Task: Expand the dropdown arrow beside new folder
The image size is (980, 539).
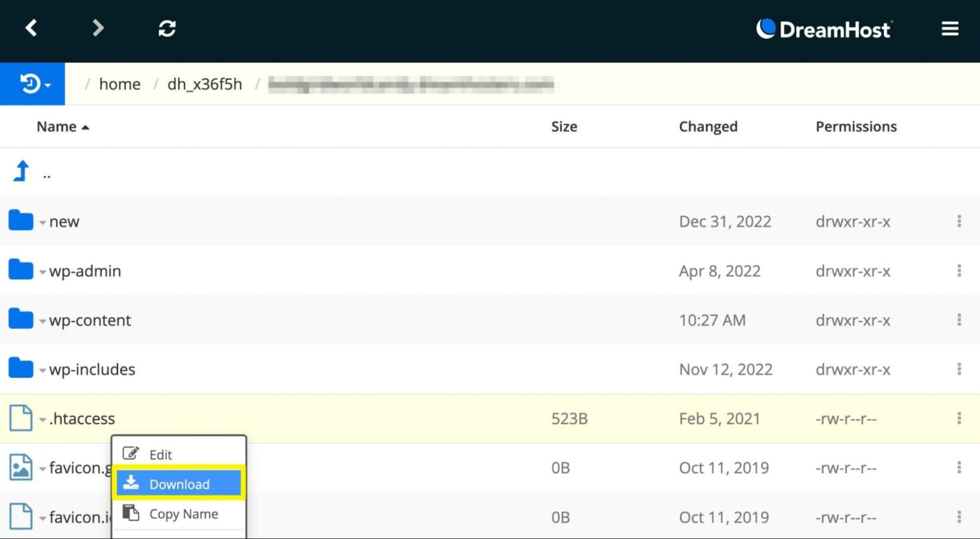Action: click(42, 223)
